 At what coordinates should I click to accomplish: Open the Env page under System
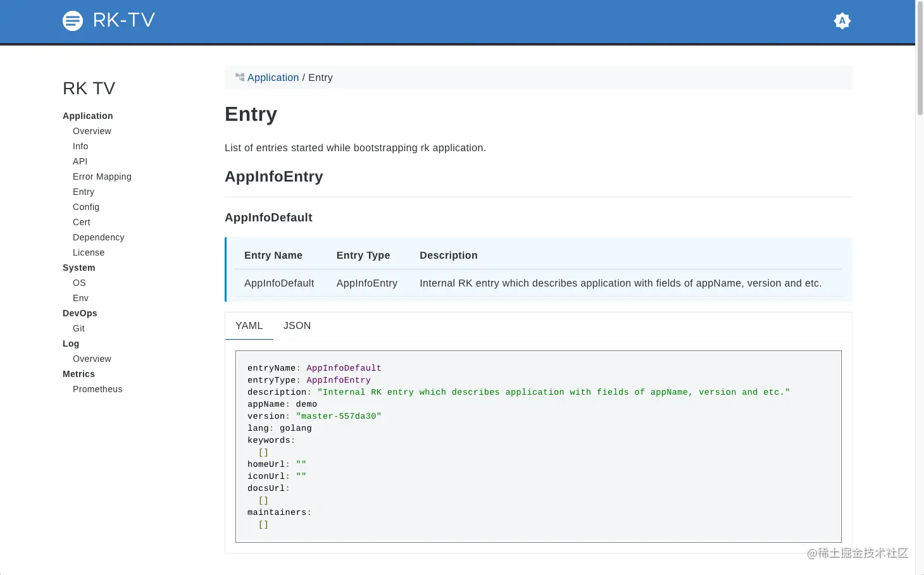coord(80,298)
